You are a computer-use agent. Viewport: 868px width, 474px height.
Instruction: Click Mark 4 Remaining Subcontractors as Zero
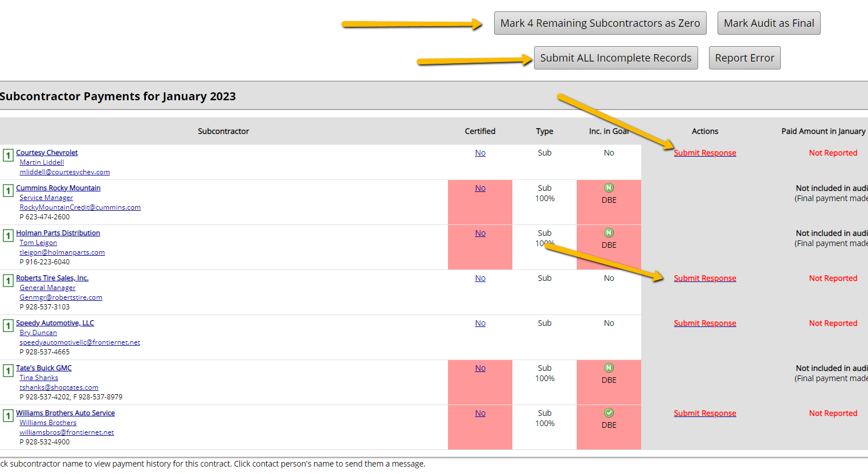pos(600,23)
